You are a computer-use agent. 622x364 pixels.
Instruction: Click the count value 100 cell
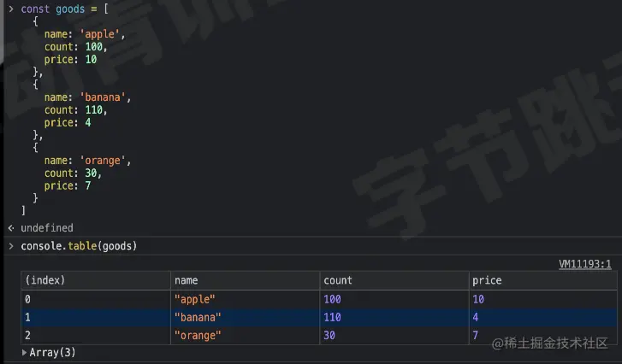[x=333, y=299]
